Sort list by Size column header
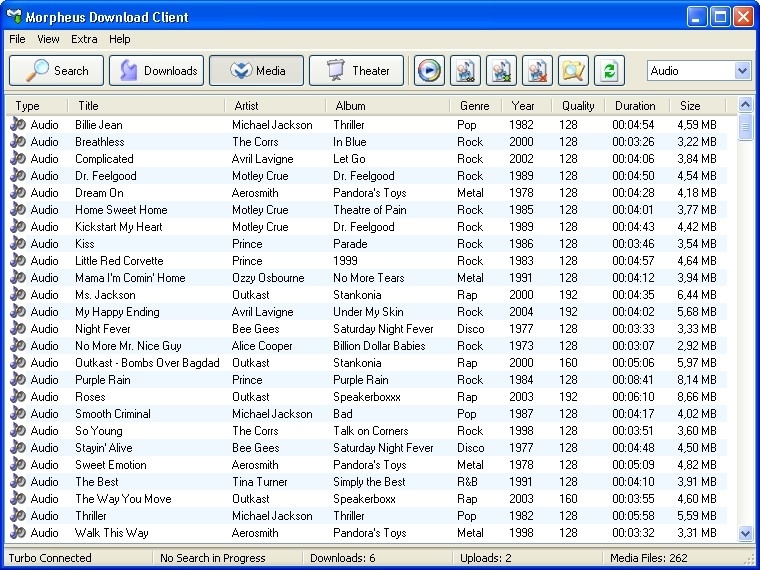This screenshot has width=760, height=570. [698, 106]
